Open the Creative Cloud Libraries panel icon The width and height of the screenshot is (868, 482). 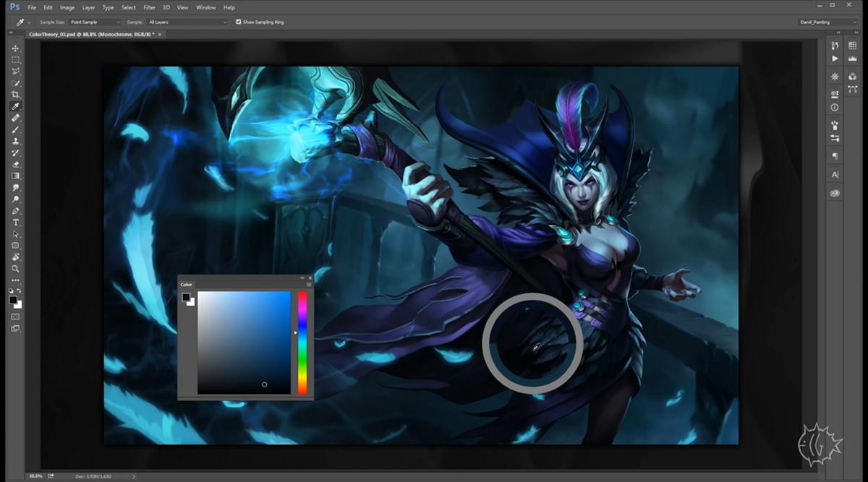pos(835,193)
